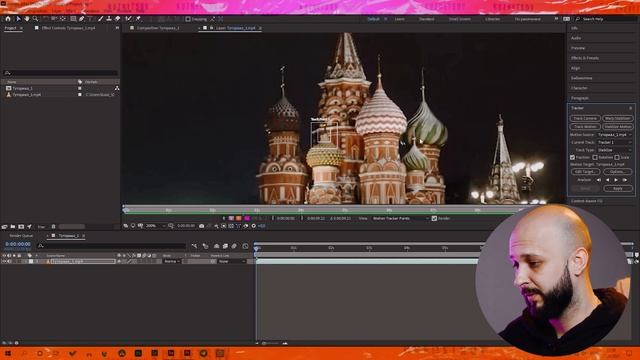
Task: Open the workspace overflow chevron menu
Action: pyautogui.click(x=556, y=19)
